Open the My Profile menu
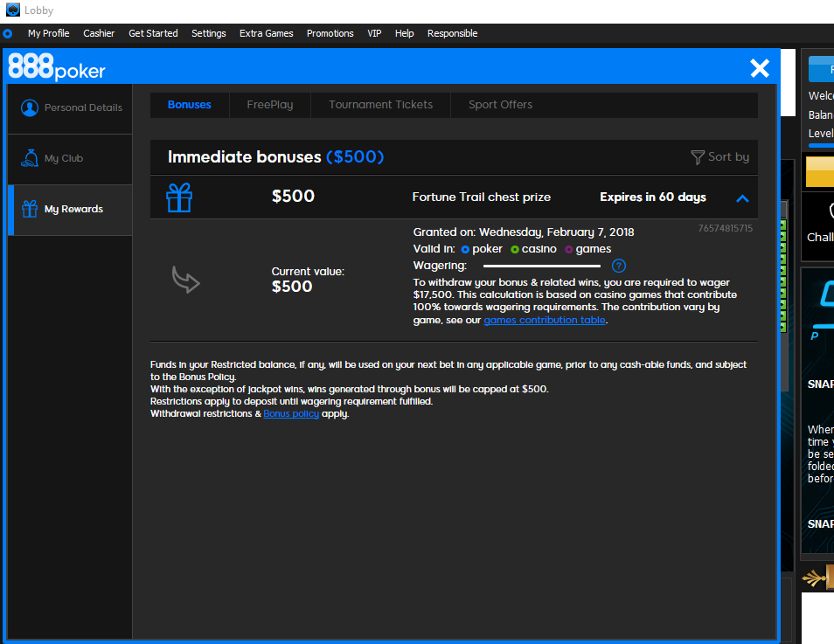The image size is (834, 644). click(48, 33)
